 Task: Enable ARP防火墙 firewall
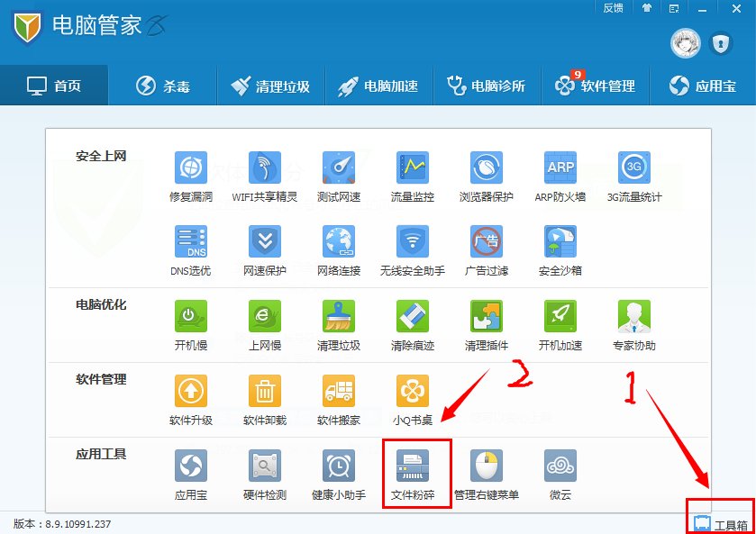pos(560,169)
